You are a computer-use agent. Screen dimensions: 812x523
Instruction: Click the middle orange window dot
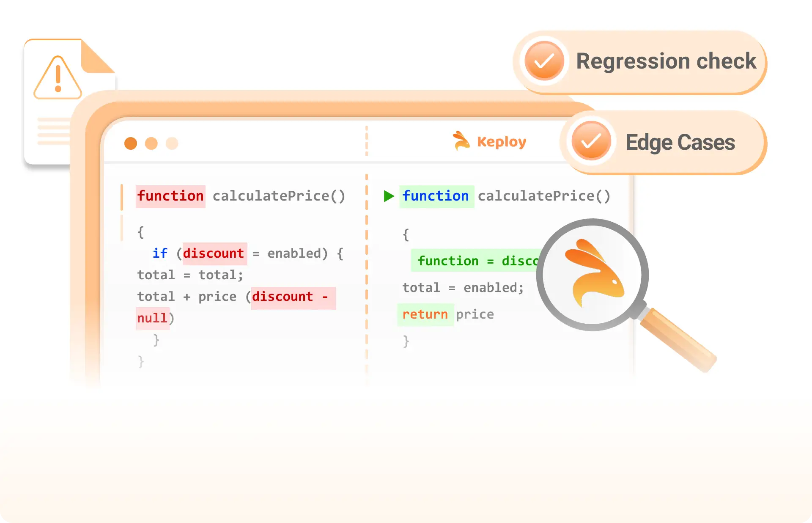151,143
